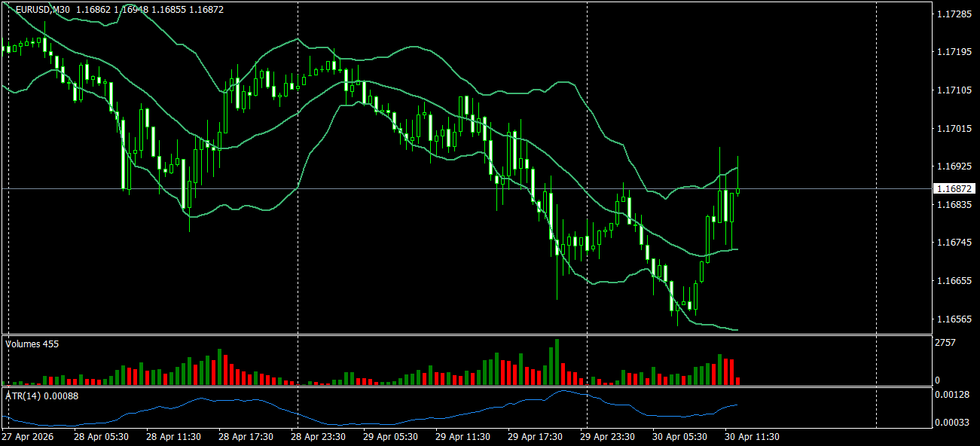Click the 29 Apr 05:30 time label
Viewport: 980px width, 446px height.
389,437
